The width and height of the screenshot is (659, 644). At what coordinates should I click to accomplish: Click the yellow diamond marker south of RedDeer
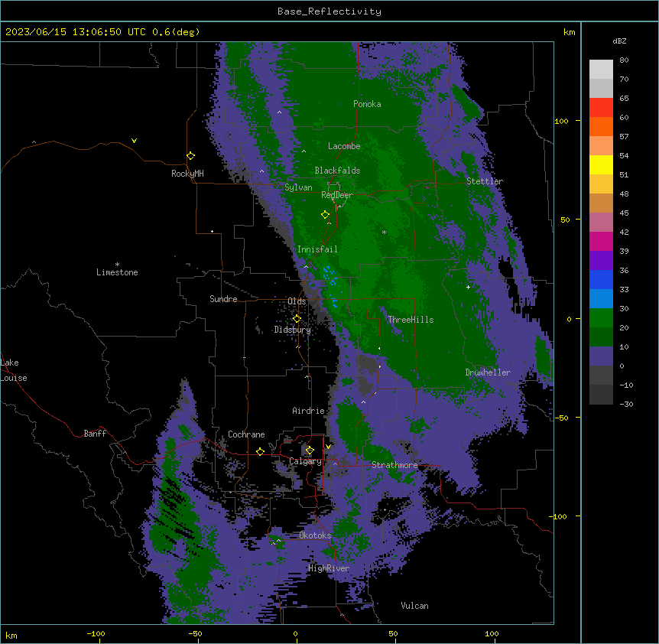click(x=326, y=215)
